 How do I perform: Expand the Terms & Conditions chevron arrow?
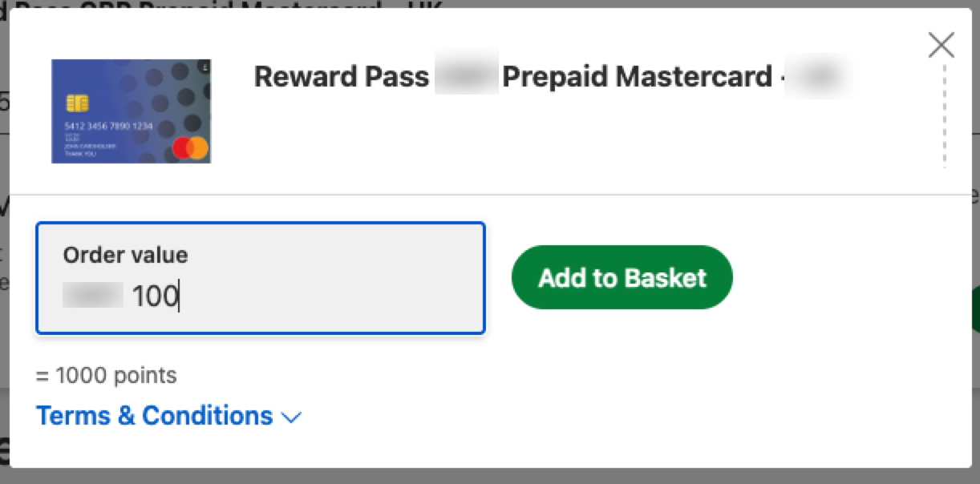pos(292,417)
